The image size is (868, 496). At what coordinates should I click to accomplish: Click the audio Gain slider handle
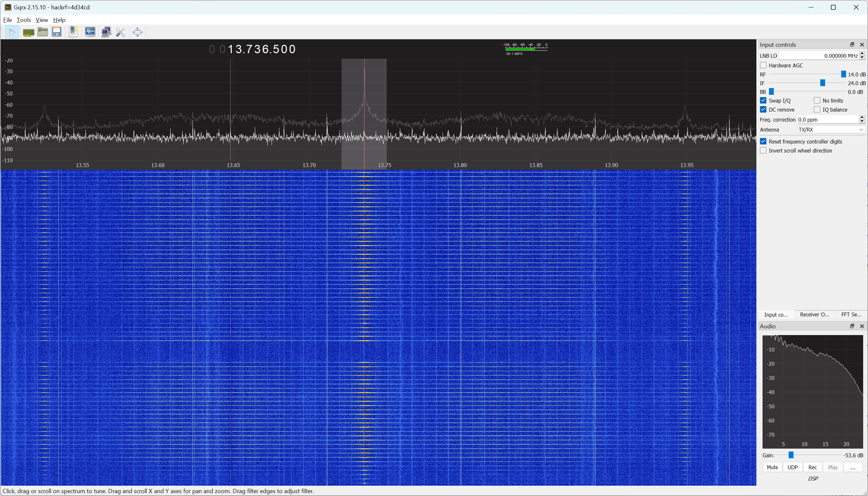pos(791,455)
